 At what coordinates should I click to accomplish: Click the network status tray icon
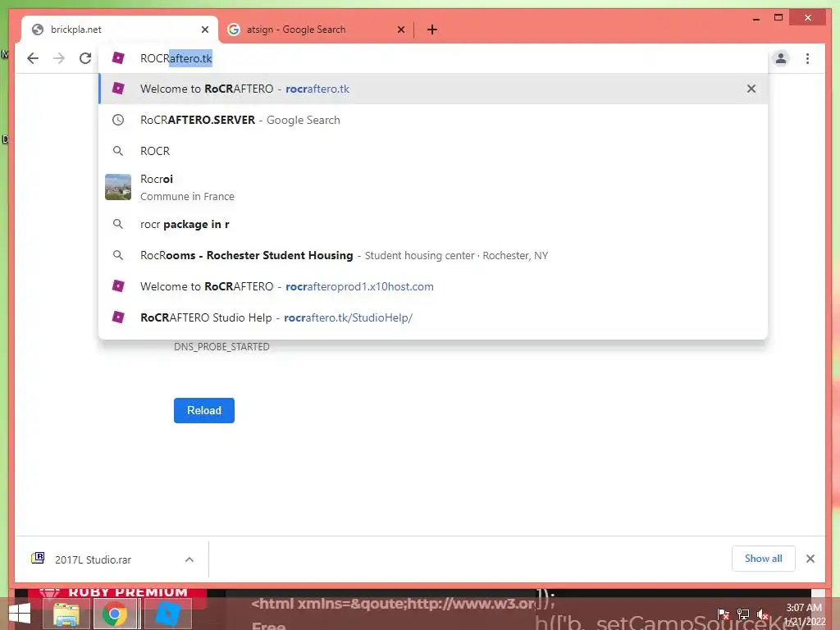[x=743, y=614]
